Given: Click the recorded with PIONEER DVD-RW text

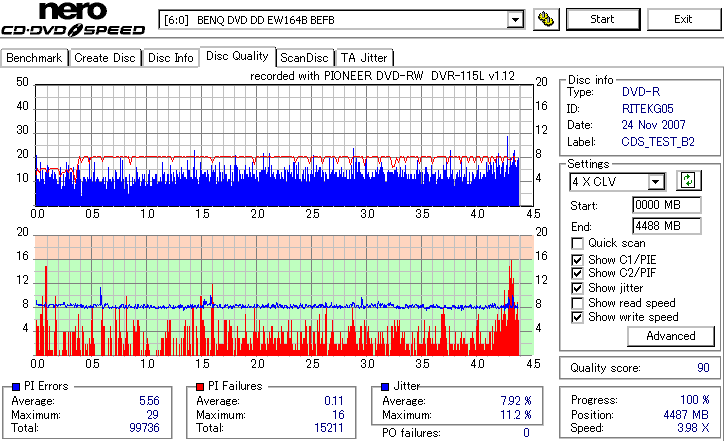Looking at the screenshot, I should (x=382, y=76).
